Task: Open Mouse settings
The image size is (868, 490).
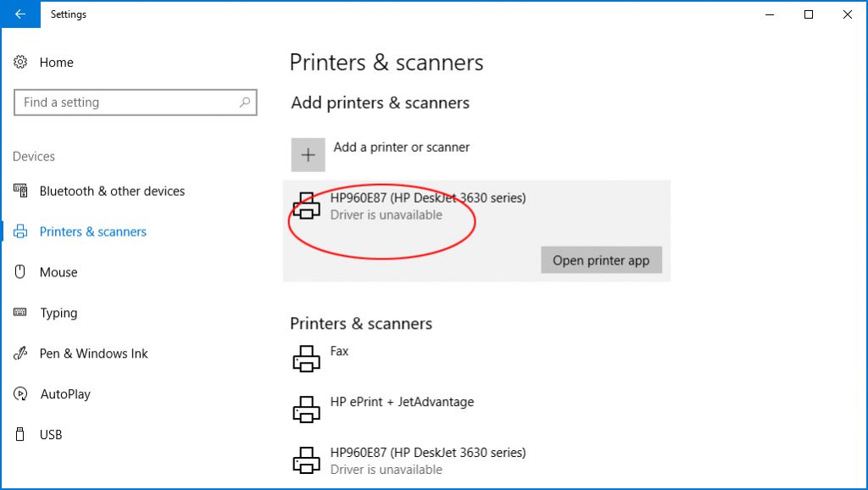Action: point(58,272)
